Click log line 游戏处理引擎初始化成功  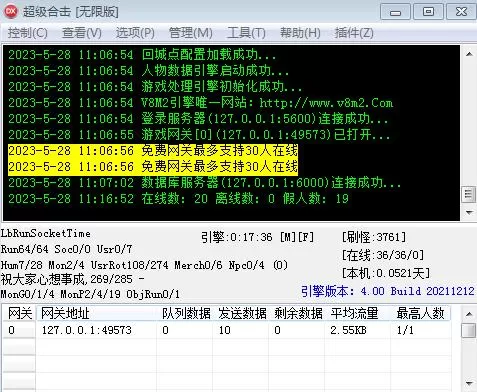[x=155, y=86]
